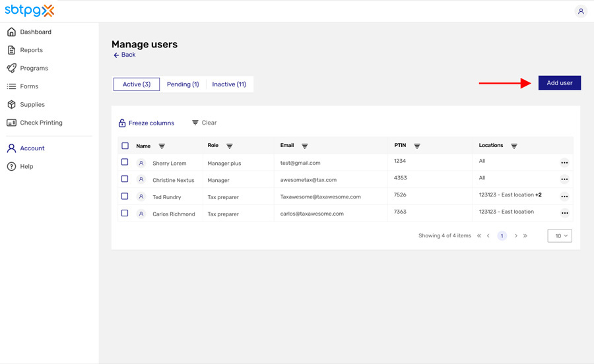Open more options for Christine Nextus
Image resolution: width=594 pixels, height=364 pixels.
point(564,179)
